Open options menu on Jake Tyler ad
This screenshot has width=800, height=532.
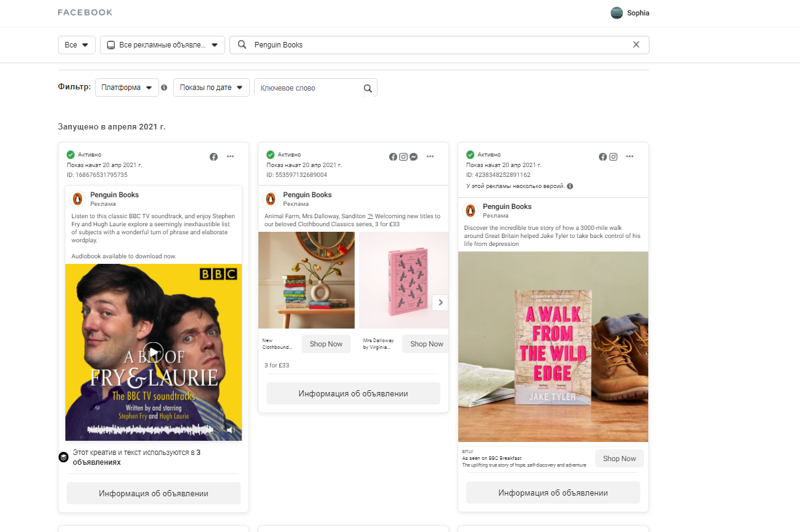pos(630,157)
